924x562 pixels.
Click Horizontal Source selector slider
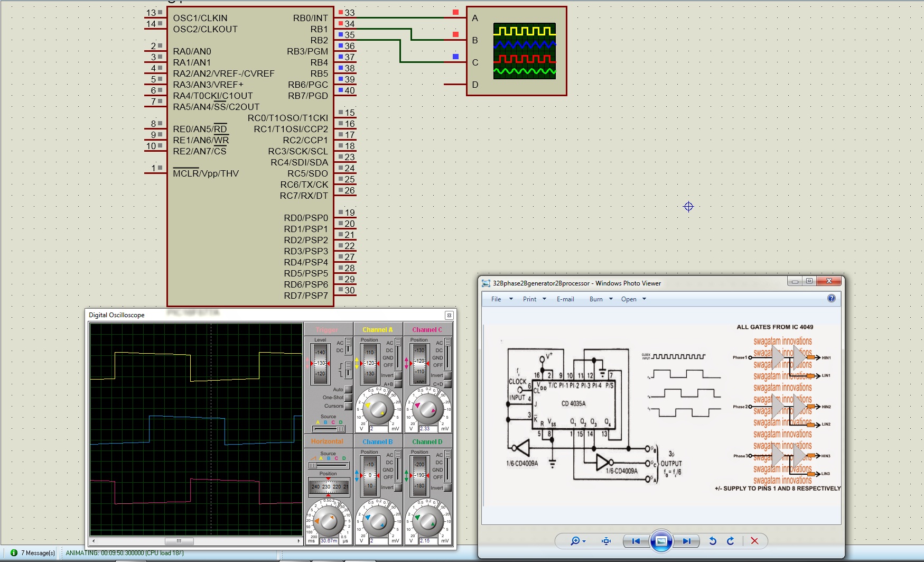tap(329, 466)
